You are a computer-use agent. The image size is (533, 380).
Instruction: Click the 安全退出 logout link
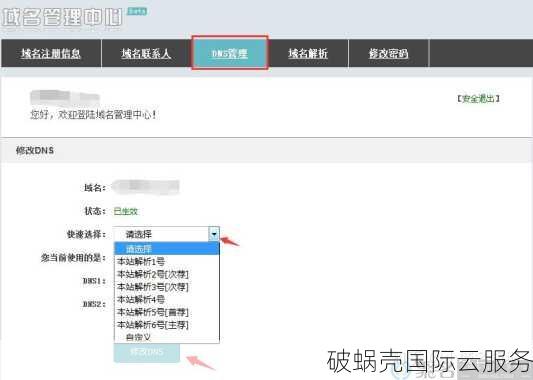click(x=478, y=99)
